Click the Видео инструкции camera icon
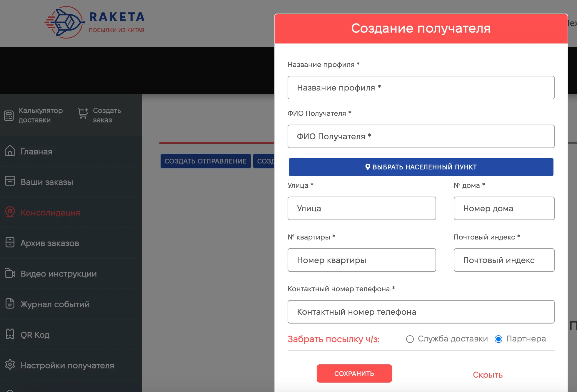Viewport: 577px width, 392px height. tap(10, 273)
